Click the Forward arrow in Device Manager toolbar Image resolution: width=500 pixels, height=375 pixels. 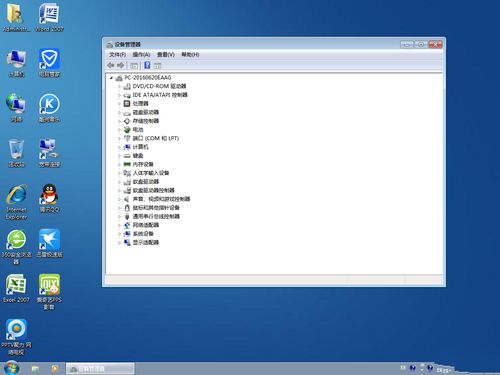coord(121,65)
